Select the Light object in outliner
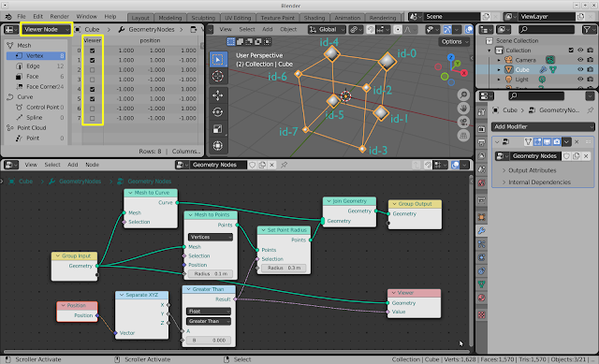599x364 pixels. coord(521,80)
